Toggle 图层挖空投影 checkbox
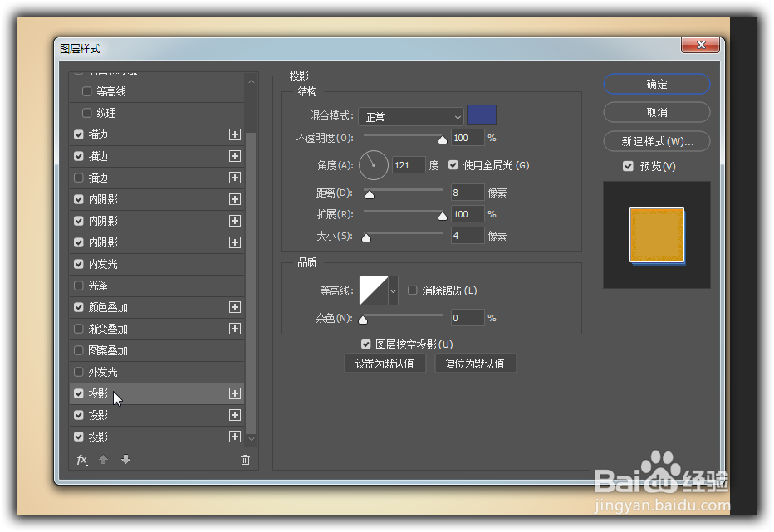The height and width of the screenshot is (532, 774). tap(365, 344)
